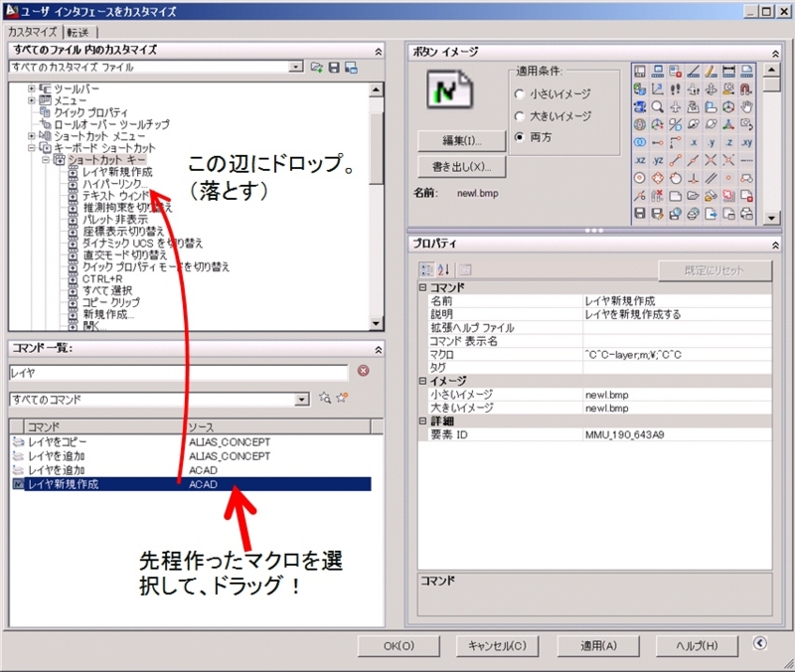Open the すべてのカスタマイズ ファイル dropdown
Image resolution: width=795 pixels, height=672 pixels.
[x=295, y=67]
